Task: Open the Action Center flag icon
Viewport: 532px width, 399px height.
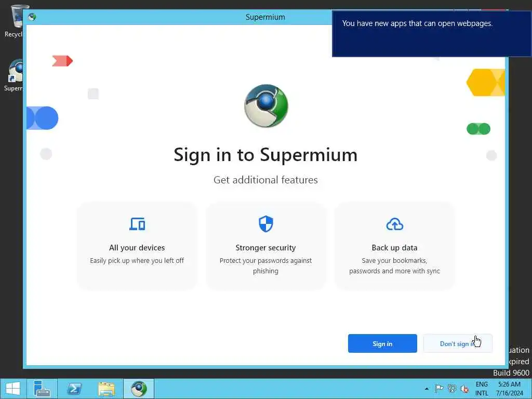Action: pyautogui.click(x=439, y=389)
